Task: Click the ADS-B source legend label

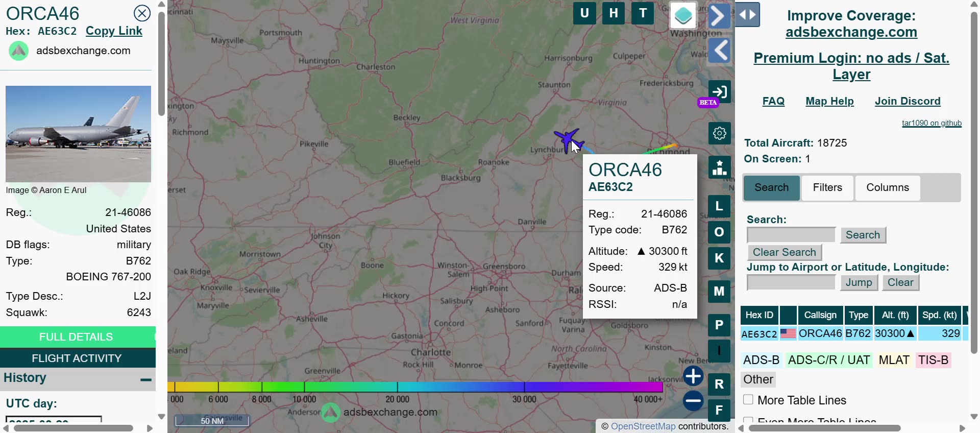Action: tap(762, 360)
